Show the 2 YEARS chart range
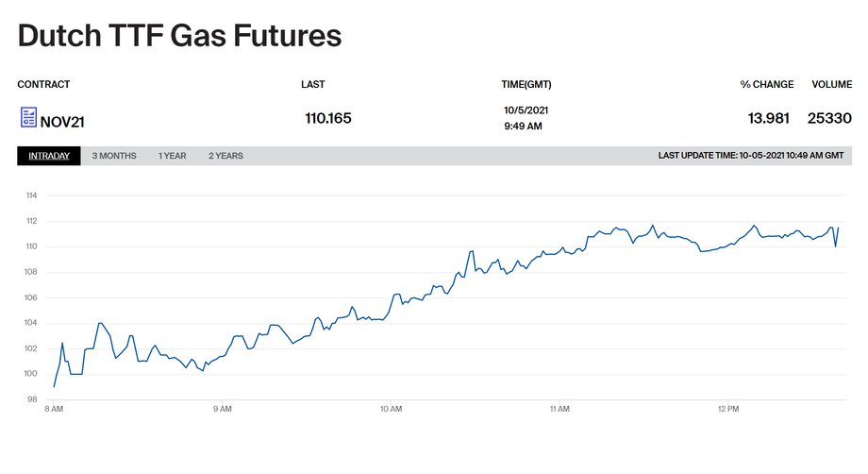The width and height of the screenshot is (868, 474). point(225,156)
